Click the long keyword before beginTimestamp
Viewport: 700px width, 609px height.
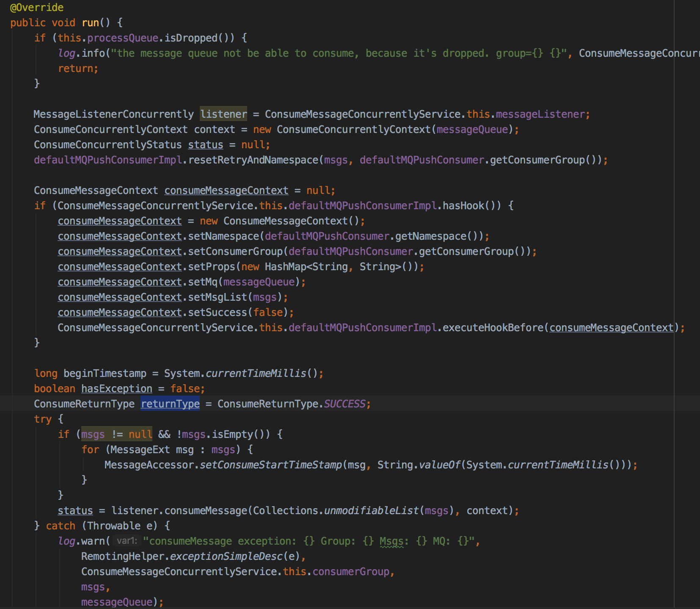tap(46, 374)
